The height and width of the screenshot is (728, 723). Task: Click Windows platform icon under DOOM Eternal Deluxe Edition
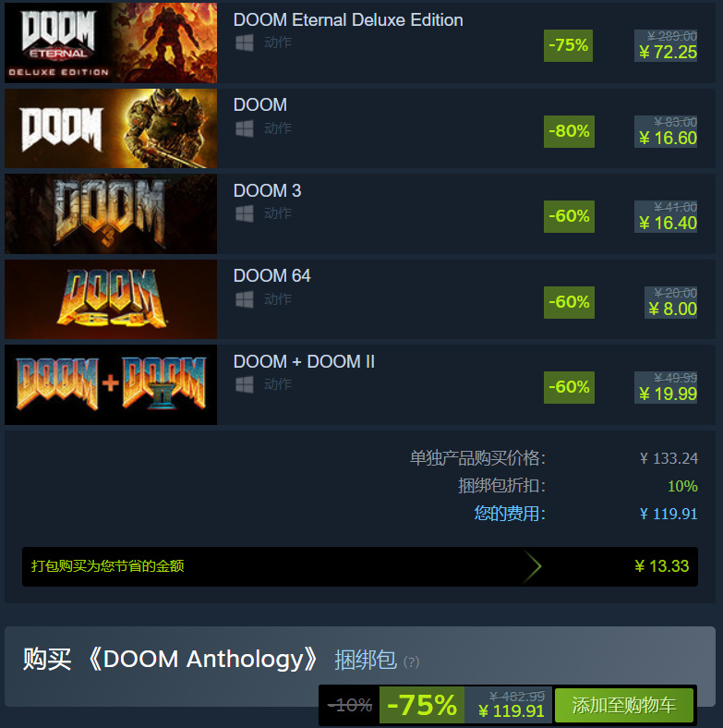click(x=244, y=42)
